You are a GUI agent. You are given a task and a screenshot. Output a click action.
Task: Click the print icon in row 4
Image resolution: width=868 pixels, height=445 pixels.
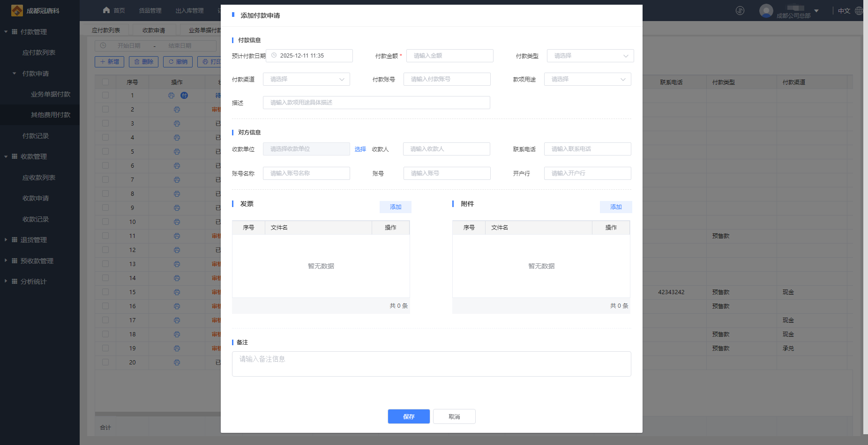(177, 138)
